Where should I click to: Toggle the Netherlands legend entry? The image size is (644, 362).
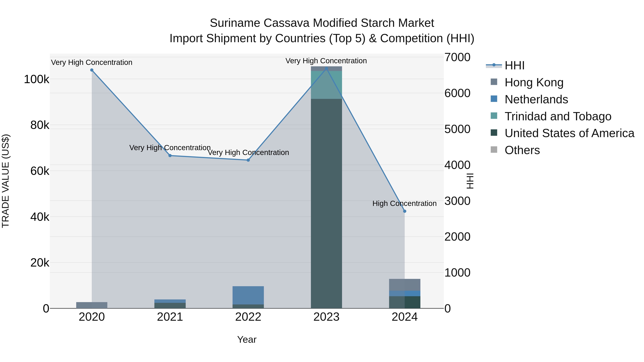point(529,99)
